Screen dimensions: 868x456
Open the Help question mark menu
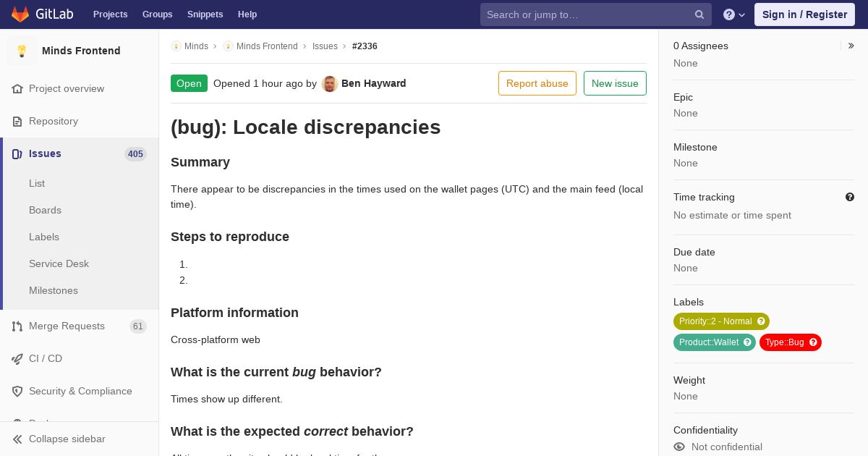pyautogui.click(x=734, y=14)
